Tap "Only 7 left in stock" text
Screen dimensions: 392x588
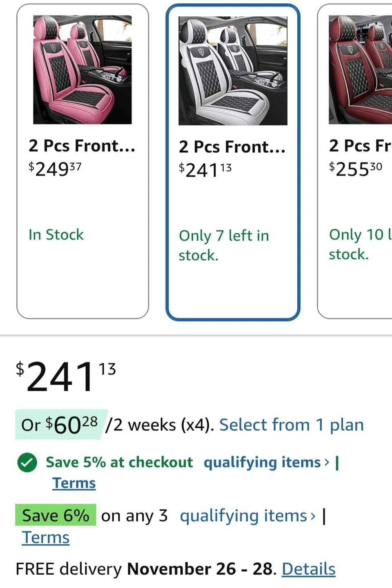[224, 245]
